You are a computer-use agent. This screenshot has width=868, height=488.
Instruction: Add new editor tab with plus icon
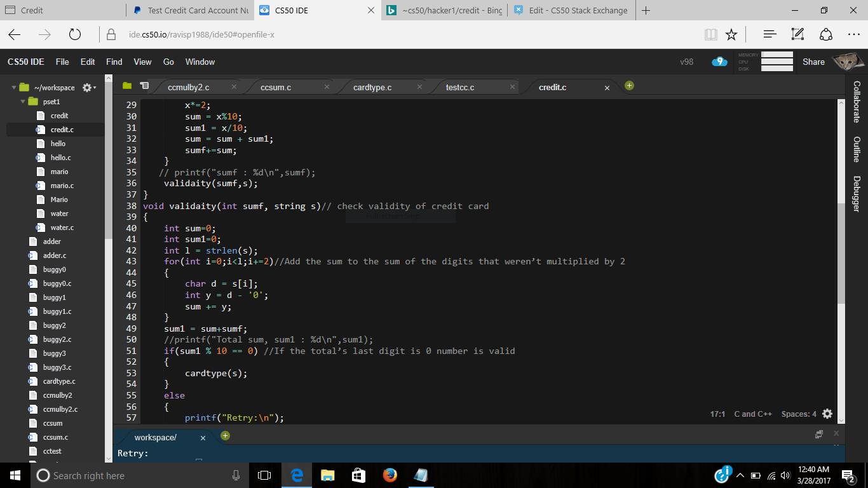[629, 86]
